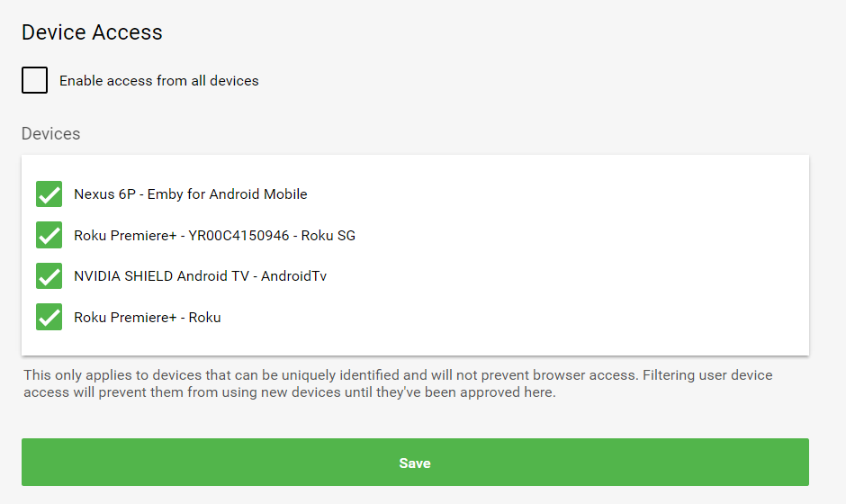Viewport: 846px width, 504px height.
Task: Click the 'Roku SG' app name text
Action: tap(328, 236)
